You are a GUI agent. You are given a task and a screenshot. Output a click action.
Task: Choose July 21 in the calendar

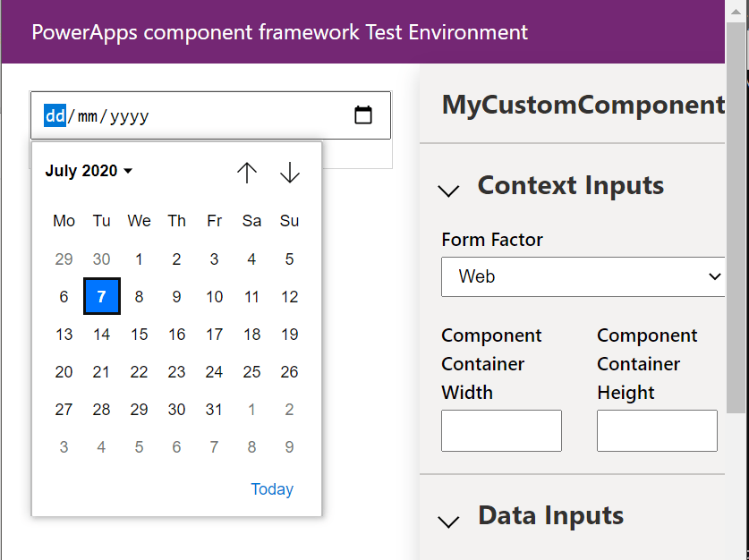[101, 371]
